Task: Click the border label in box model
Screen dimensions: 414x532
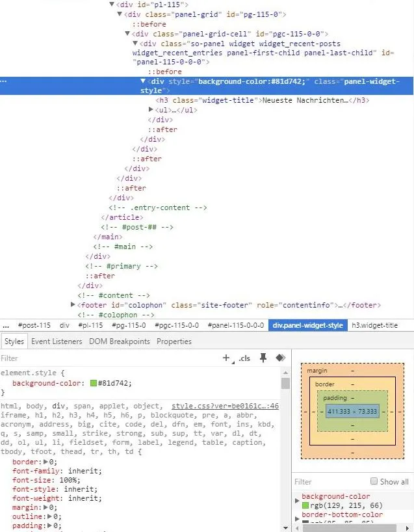Action: click(324, 384)
